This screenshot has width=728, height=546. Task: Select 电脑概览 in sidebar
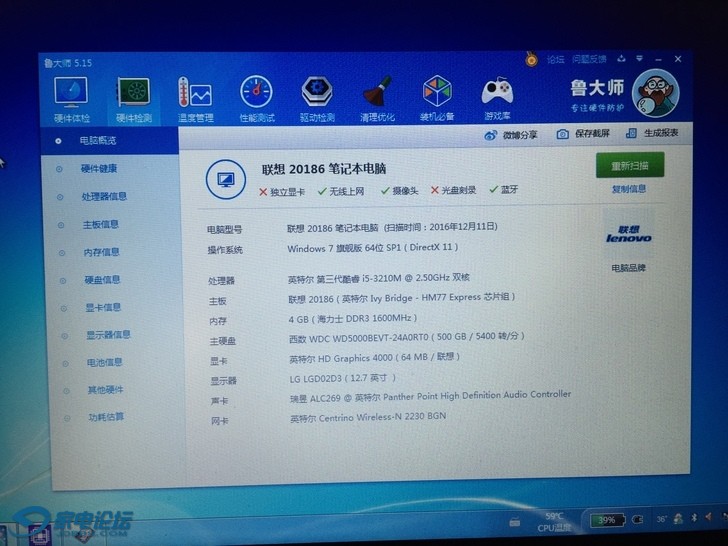pos(110,140)
